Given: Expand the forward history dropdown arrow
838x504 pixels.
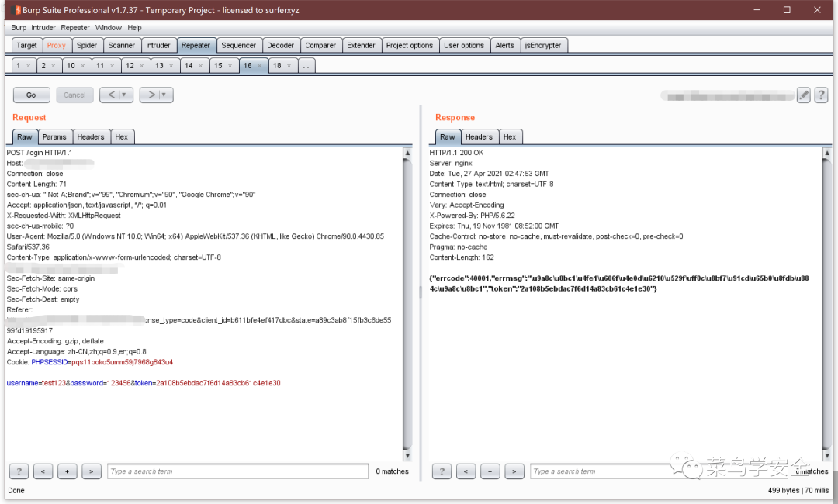Looking at the screenshot, I should (164, 95).
